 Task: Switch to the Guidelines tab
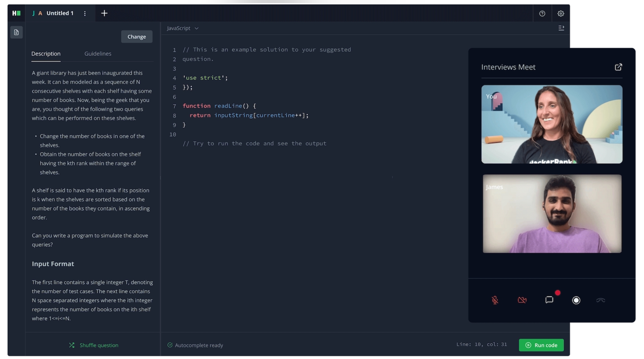coord(98,54)
